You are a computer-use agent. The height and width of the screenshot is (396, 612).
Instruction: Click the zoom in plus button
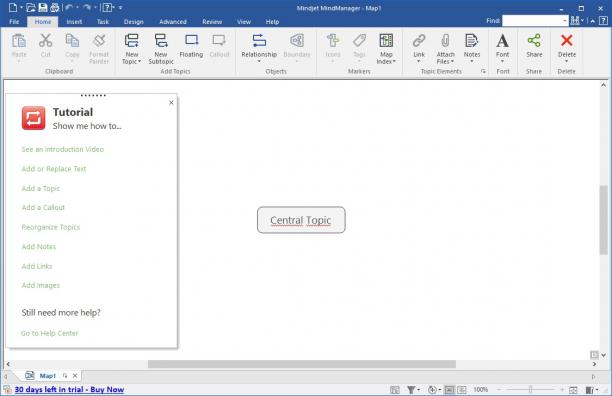pyautogui.click(x=562, y=389)
